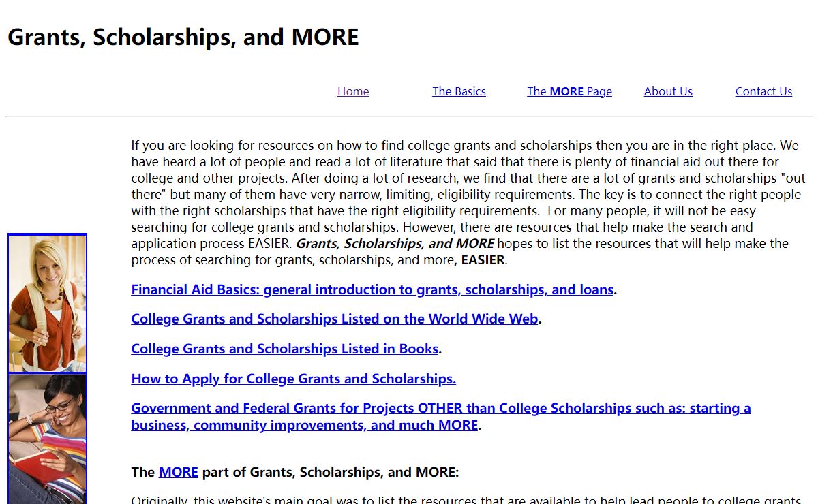Click the blonde student with backpack photo

click(47, 303)
